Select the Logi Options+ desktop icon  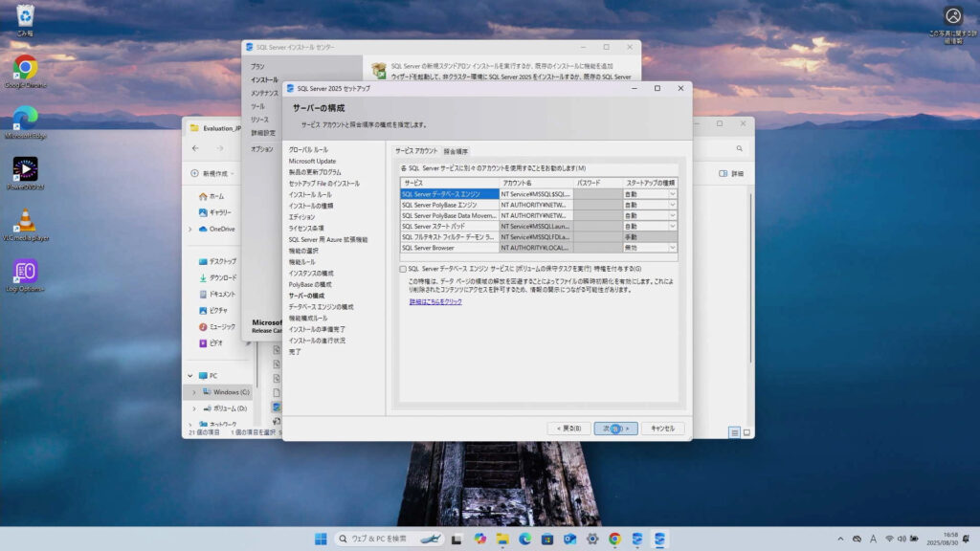pos(25,276)
